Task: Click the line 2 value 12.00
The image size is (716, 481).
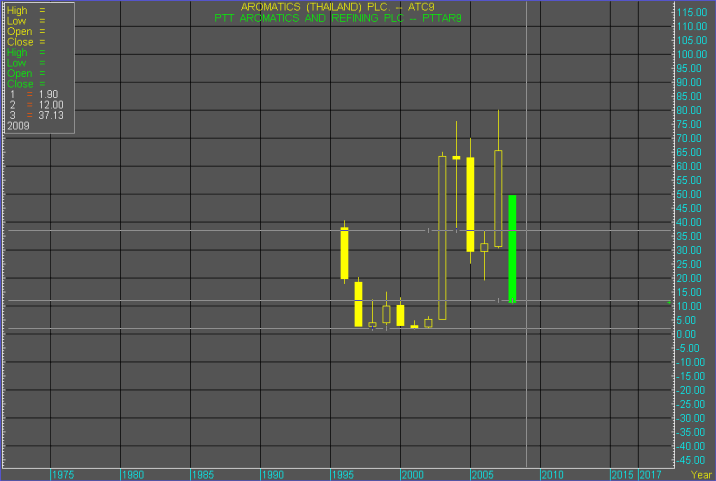Action: (51, 105)
